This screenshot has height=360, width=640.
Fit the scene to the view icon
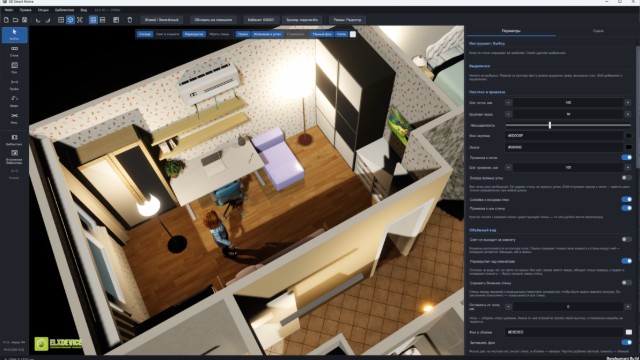tap(80, 20)
